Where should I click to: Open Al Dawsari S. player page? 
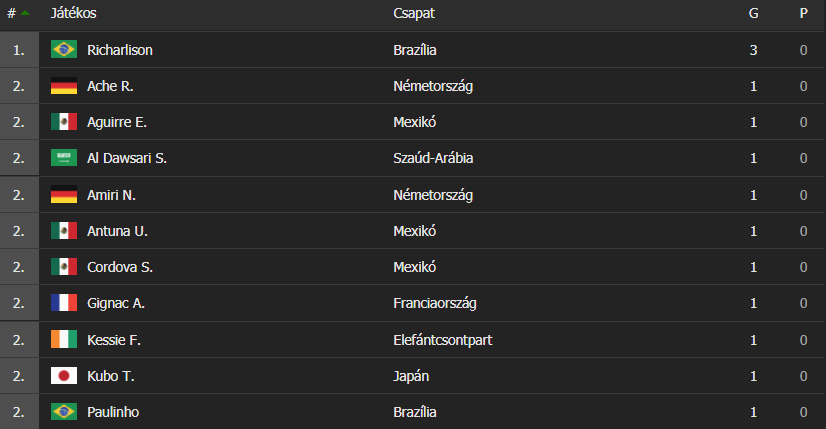(x=126, y=158)
